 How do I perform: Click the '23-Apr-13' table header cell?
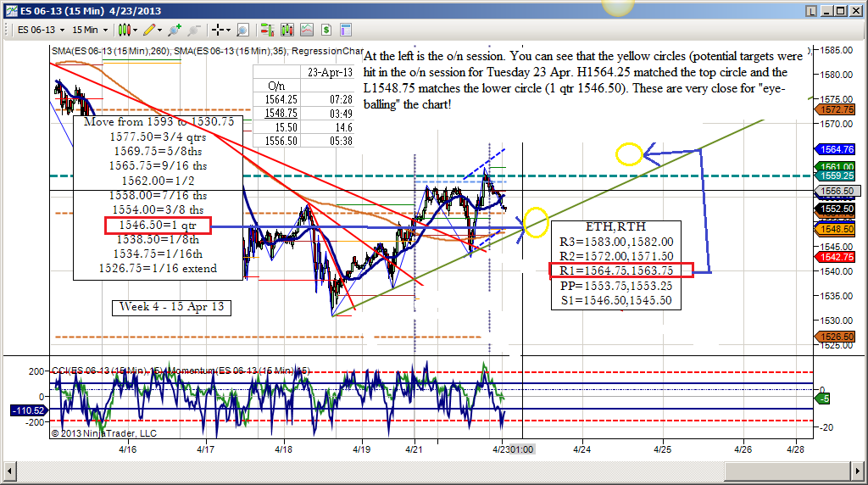point(330,73)
